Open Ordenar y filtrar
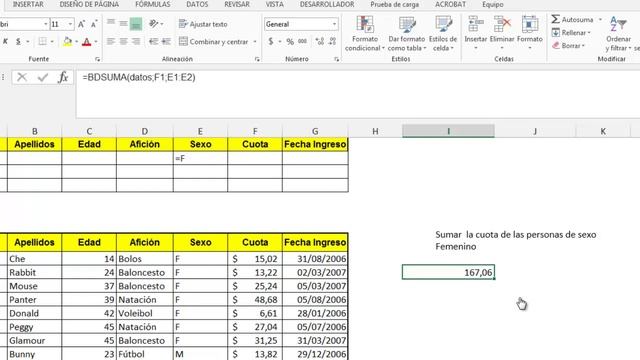The height and width of the screenshot is (360, 640). coord(618,33)
